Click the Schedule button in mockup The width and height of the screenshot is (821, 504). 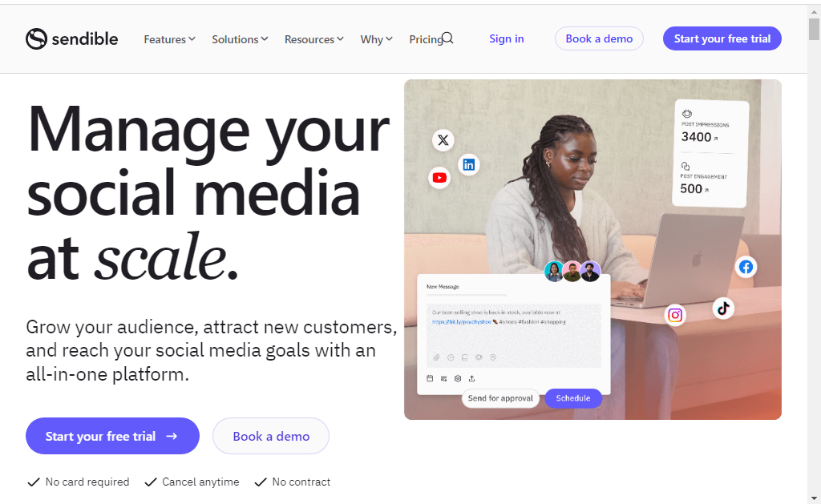573,398
